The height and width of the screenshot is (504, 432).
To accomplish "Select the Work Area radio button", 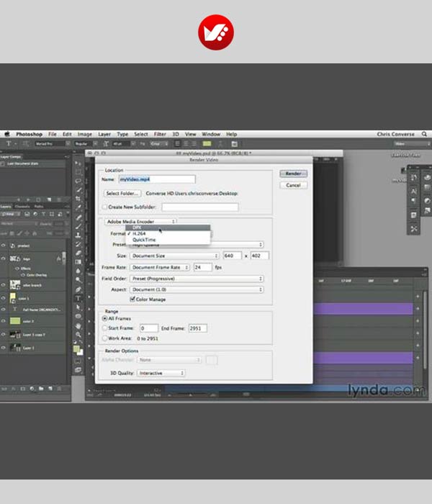I will (105, 338).
